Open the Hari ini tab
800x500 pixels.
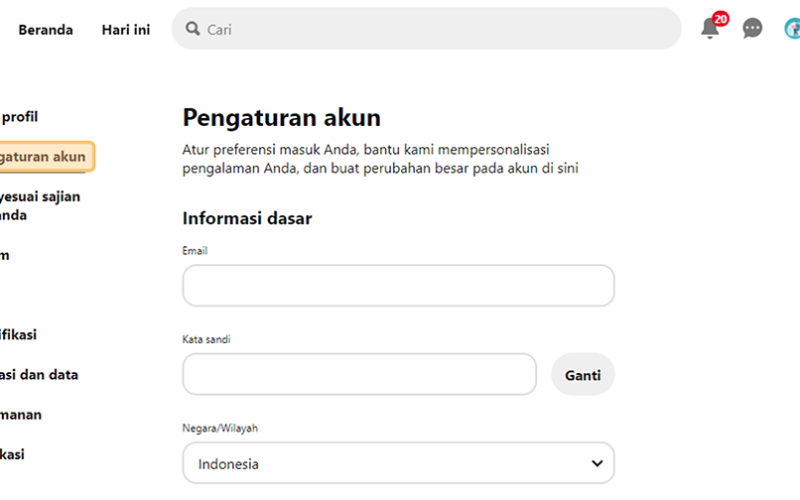pyautogui.click(x=126, y=30)
